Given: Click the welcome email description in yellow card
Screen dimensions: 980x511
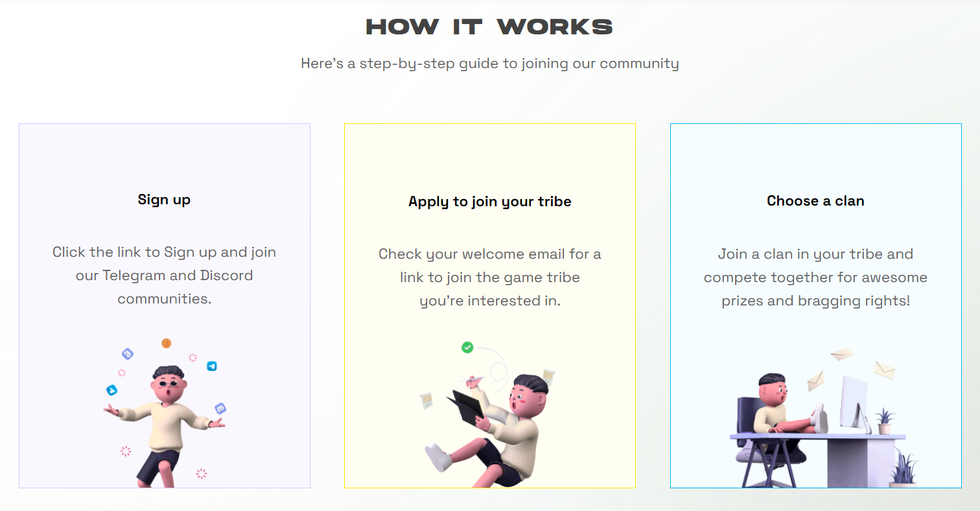Looking at the screenshot, I should [490, 278].
